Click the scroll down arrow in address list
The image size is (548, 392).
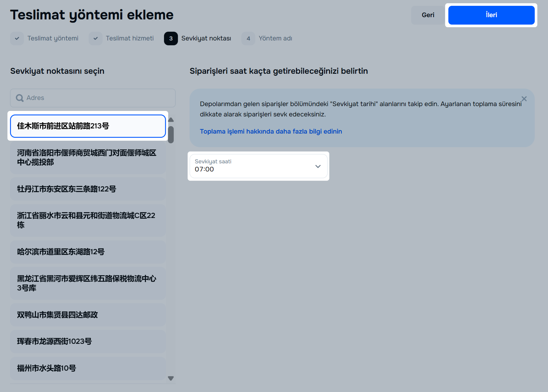pos(171,378)
